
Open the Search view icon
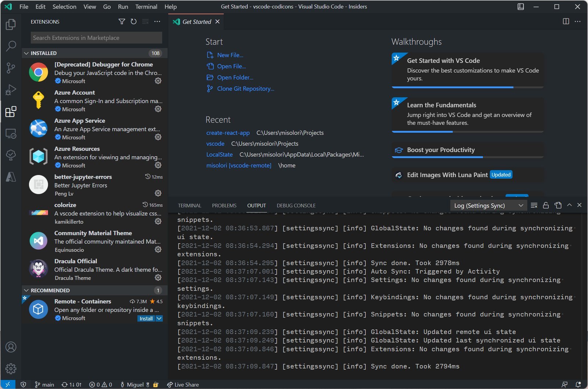tap(11, 46)
